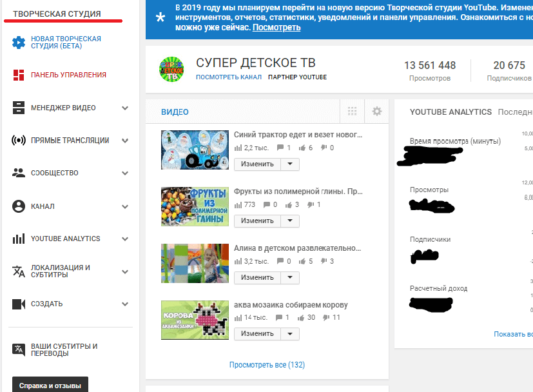
Task: Open the Просмотреть все (132) link
Action: click(267, 365)
